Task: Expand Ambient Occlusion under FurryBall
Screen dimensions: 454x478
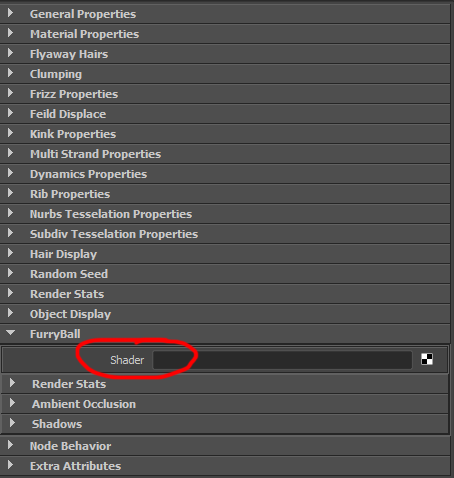Action: coord(12,403)
